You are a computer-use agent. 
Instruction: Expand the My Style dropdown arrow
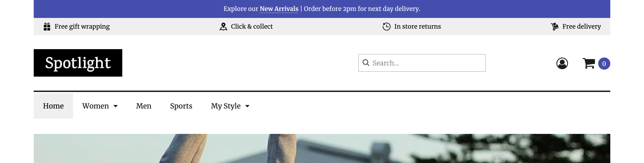click(x=247, y=106)
